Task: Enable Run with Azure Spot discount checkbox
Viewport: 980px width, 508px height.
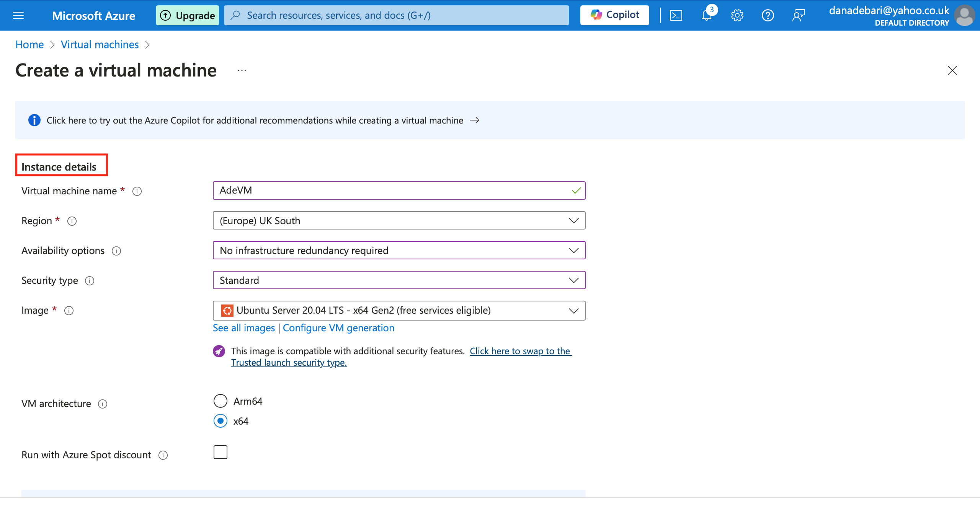Action: (x=220, y=452)
